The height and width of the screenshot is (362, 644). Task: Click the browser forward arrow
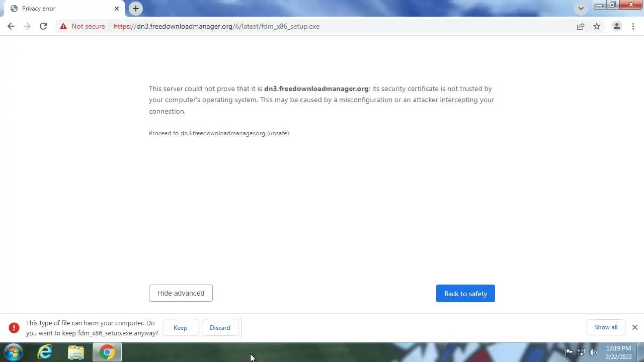[27, 26]
